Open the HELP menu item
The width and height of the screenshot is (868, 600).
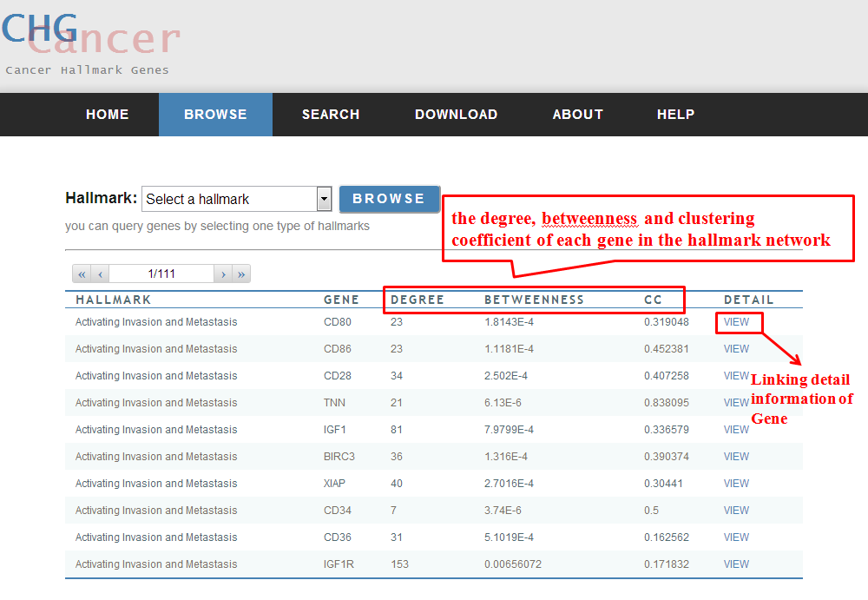coord(675,115)
